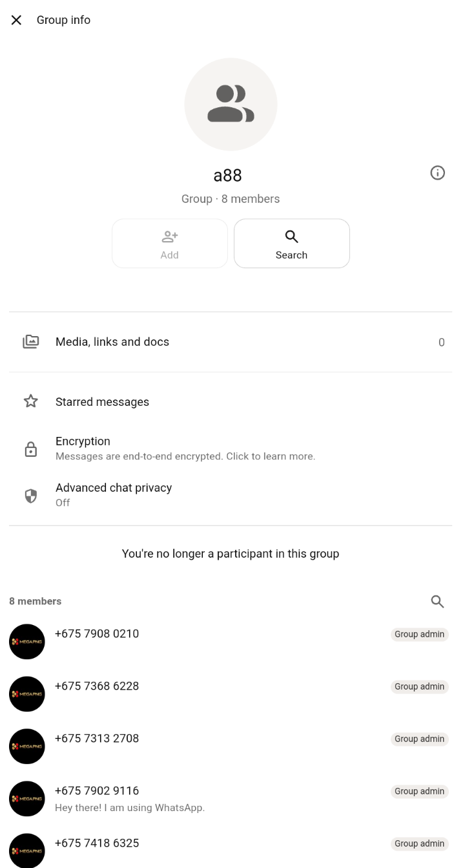This screenshot has width=465, height=868.
Task: Click the Add member button
Action: (170, 243)
